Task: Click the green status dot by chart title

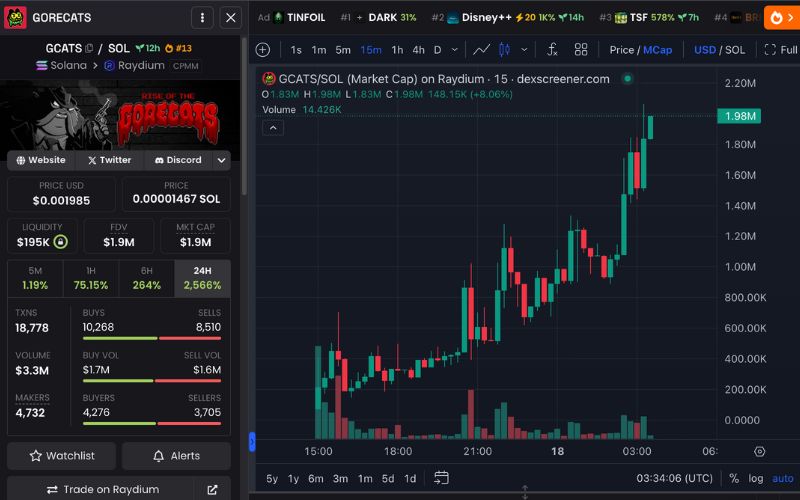Action: point(628,79)
